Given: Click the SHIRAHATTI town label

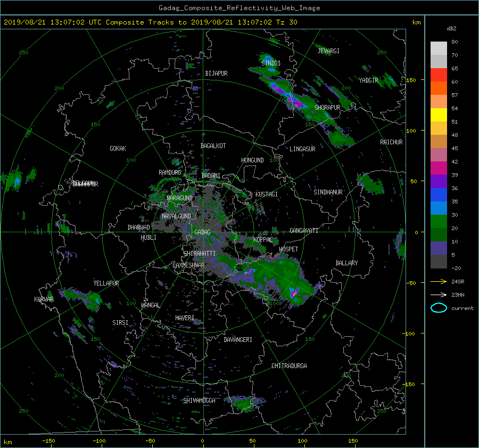Looking at the screenshot, I should [200, 254].
